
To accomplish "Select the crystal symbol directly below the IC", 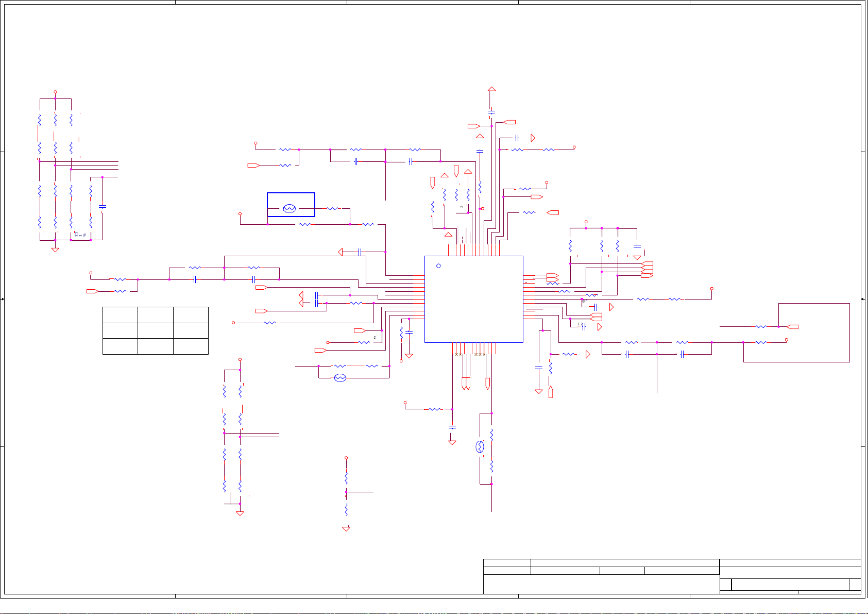I will (x=480, y=446).
